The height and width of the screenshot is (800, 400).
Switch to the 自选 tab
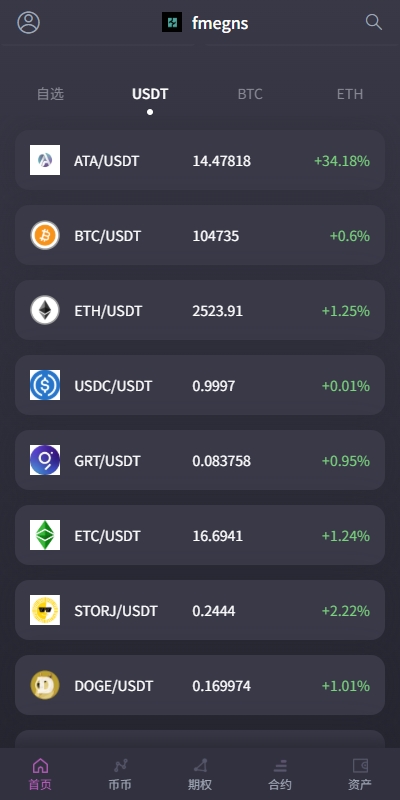pyautogui.click(x=50, y=94)
